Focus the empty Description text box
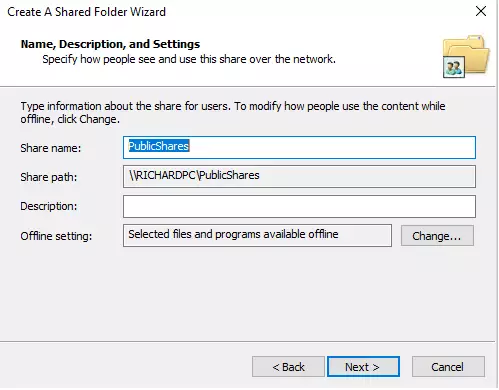Viewport: 499px width, 390px height. pos(299,207)
